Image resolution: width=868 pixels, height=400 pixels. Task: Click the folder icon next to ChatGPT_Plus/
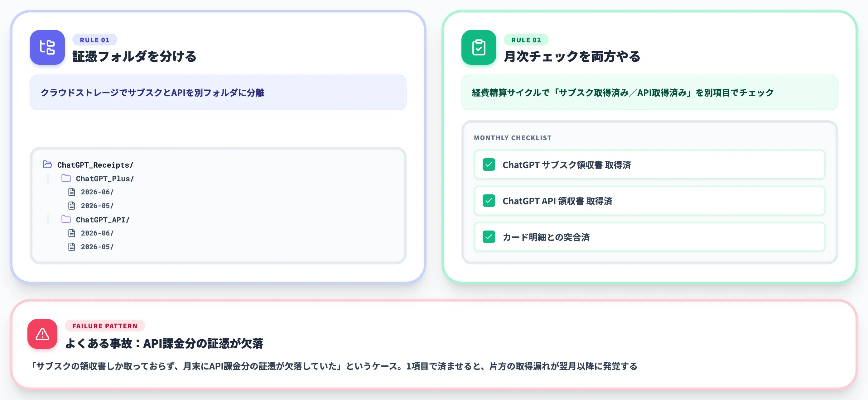click(66, 178)
